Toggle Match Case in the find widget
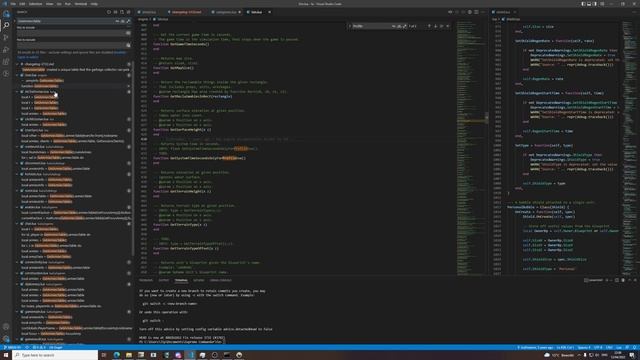Screen dimensions: 640x360 (x=393, y=26)
